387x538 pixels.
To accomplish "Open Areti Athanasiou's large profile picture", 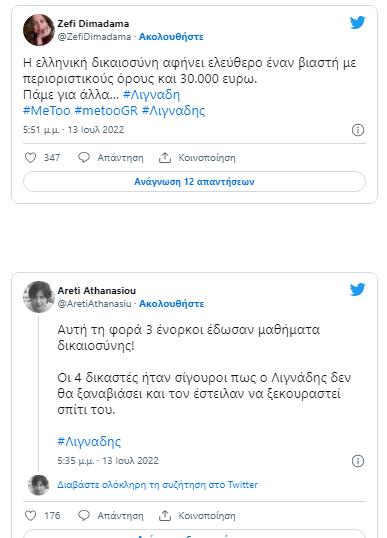I will tap(39, 297).
